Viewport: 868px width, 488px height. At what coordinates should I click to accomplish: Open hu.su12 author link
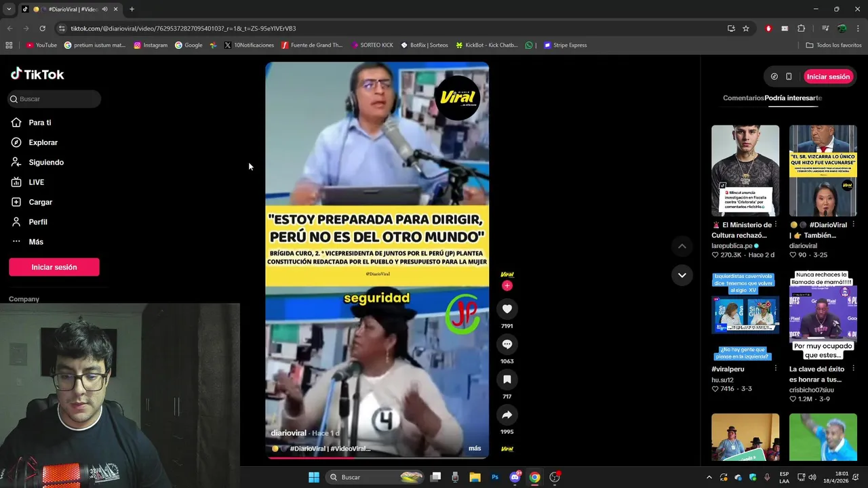(x=722, y=380)
